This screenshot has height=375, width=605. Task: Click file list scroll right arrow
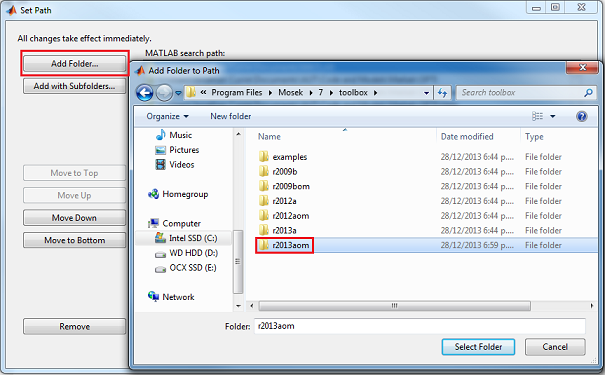591,306
